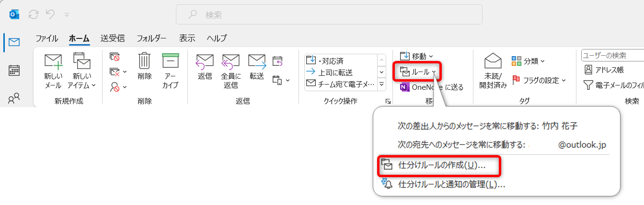Screen dimensions: 644x205
Task: Open the フラグの設定 flag dropdown
Action: [x=539, y=80]
